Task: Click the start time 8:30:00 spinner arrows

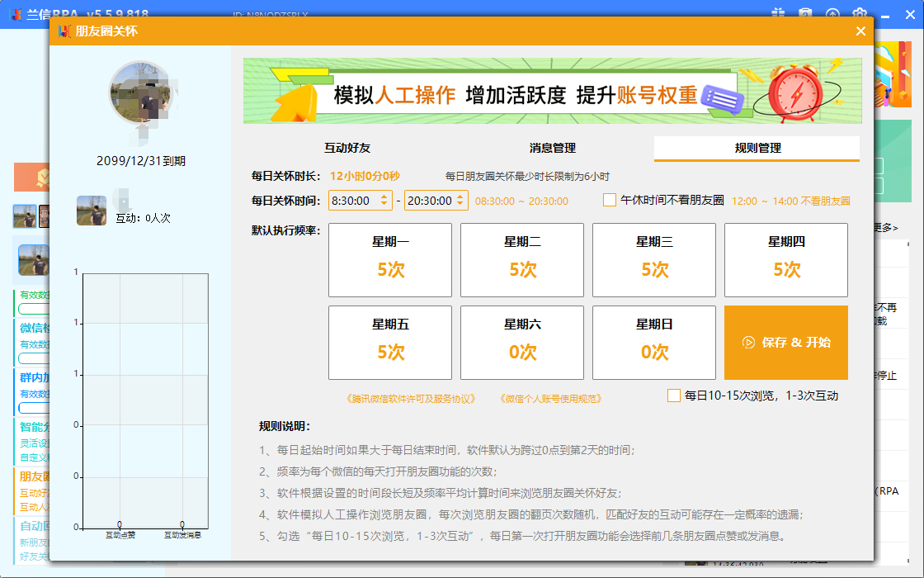Action: point(384,201)
